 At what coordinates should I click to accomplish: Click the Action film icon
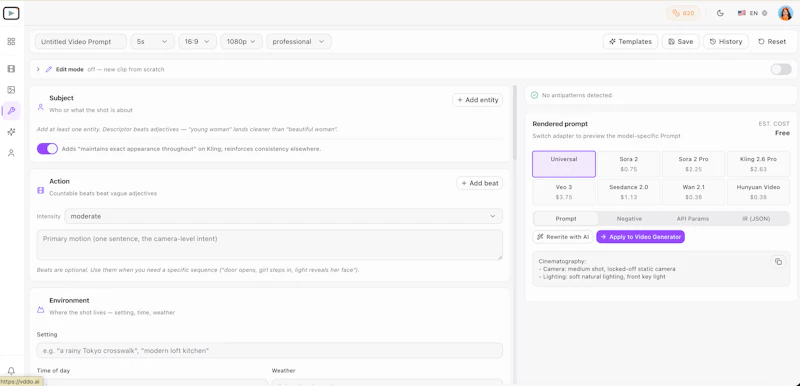(x=41, y=190)
